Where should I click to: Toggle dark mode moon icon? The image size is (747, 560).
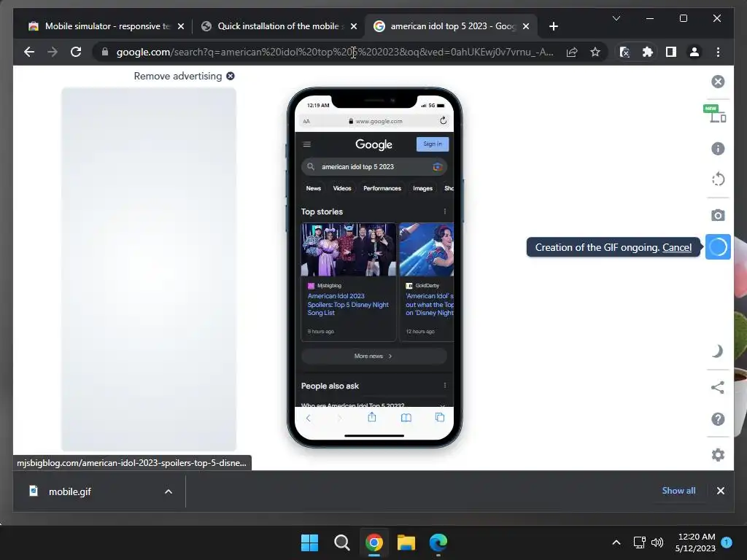[718, 351]
